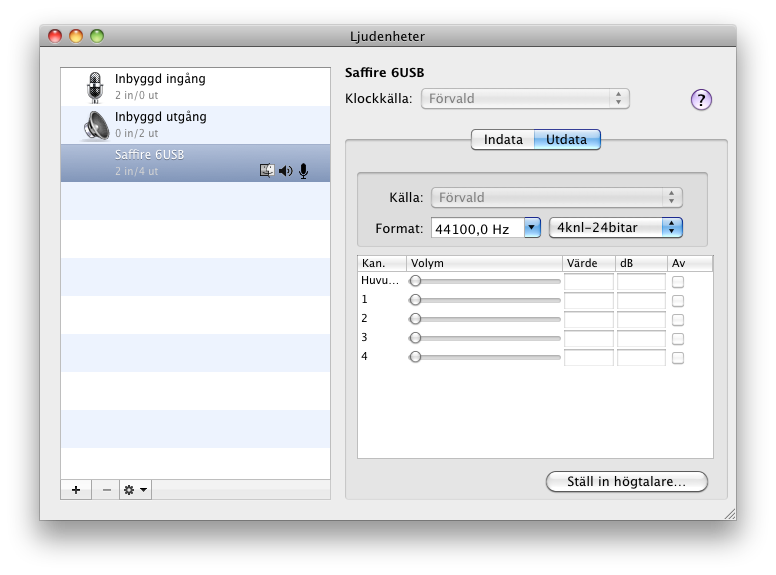Click the channel 2 volume slider
Screen dimensions: 776x575
486,319
